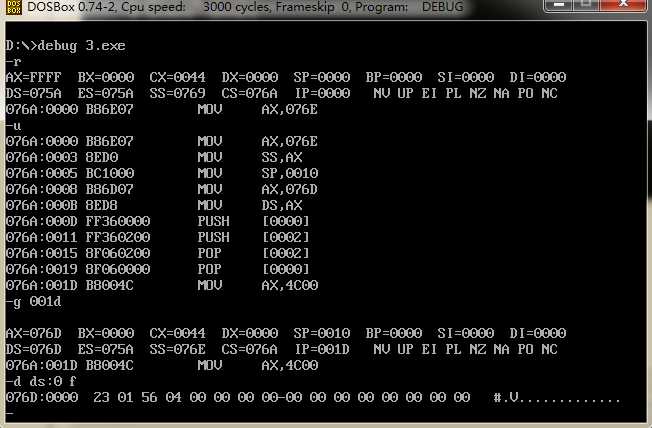Click the DOSBox icon in title bar

pos(13,7)
